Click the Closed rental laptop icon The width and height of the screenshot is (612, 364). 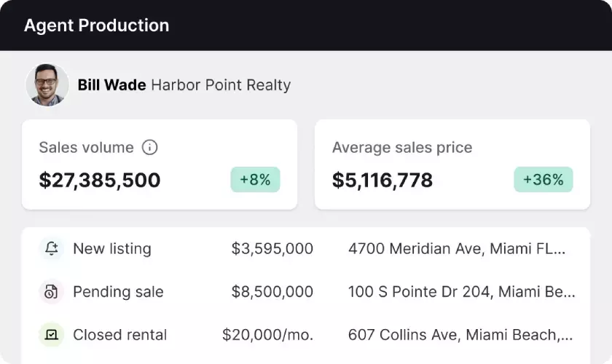pos(51,335)
